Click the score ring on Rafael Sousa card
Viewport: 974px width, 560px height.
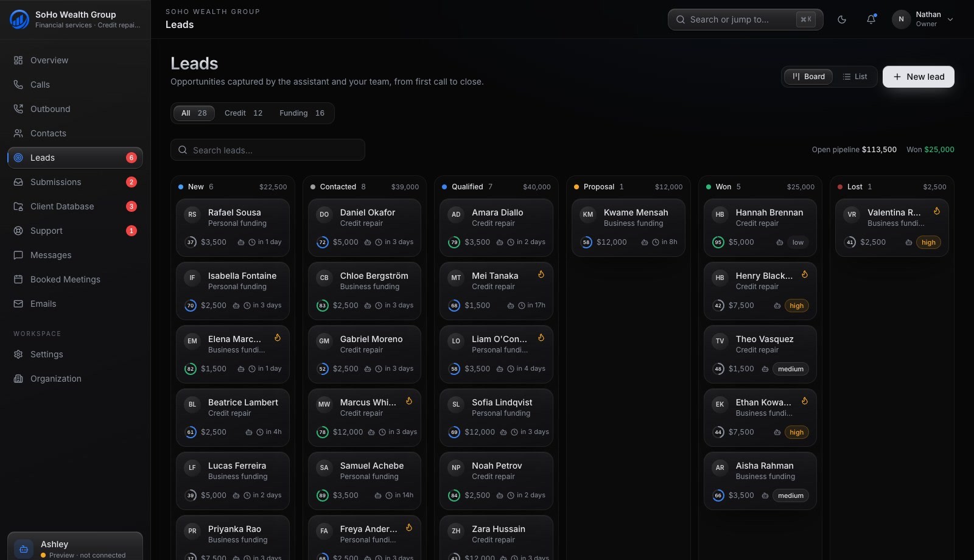[x=191, y=242]
